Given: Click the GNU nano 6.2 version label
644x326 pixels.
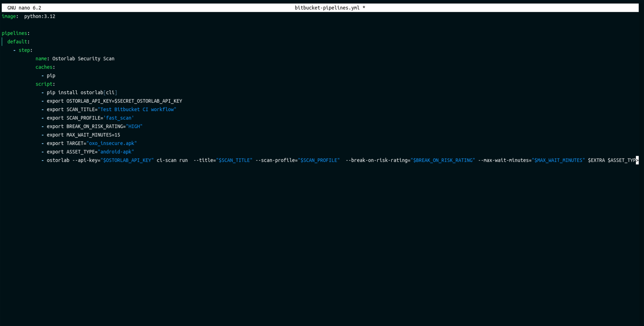Looking at the screenshot, I should (24, 8).
